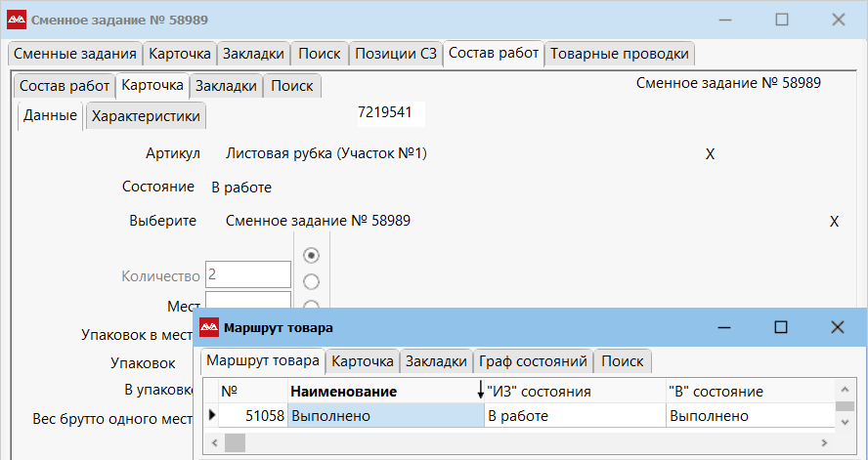Image resolution: width=868 pixels, height=460 pixels.
Task: Sort by the Наименование column header
Action: 342,392
